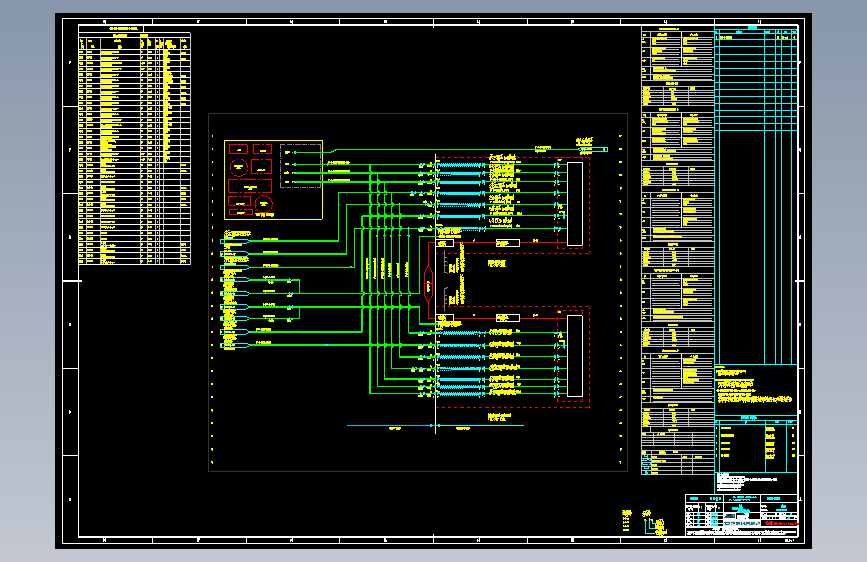Click the large cyan revision table grid
Screen dimensions: 867x562
tap(756, 196)
